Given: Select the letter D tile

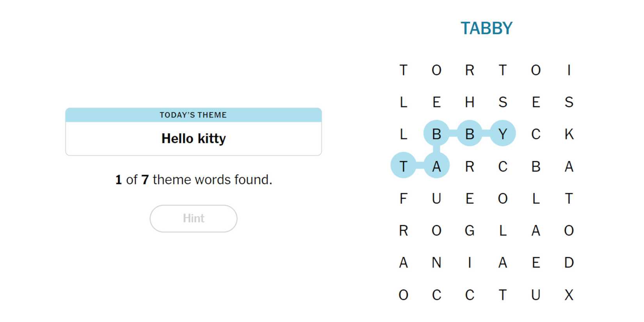Looking at the screenshot, I should tap(569, 262).
